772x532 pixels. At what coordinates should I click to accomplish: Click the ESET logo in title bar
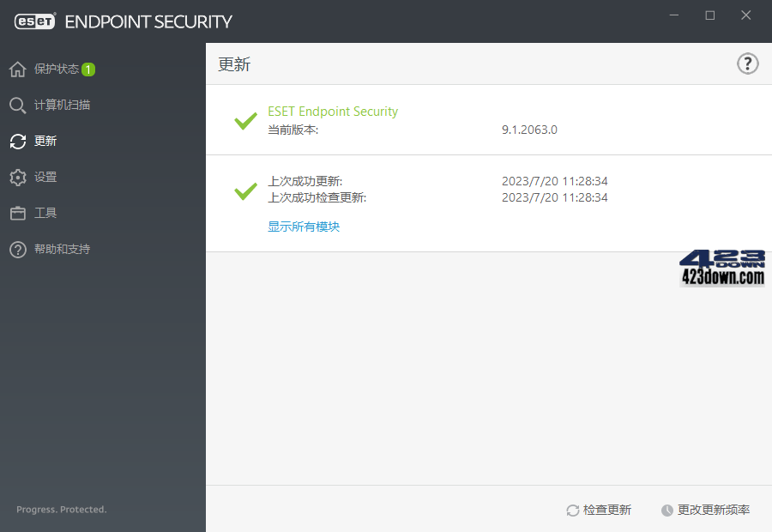point(34,21)
